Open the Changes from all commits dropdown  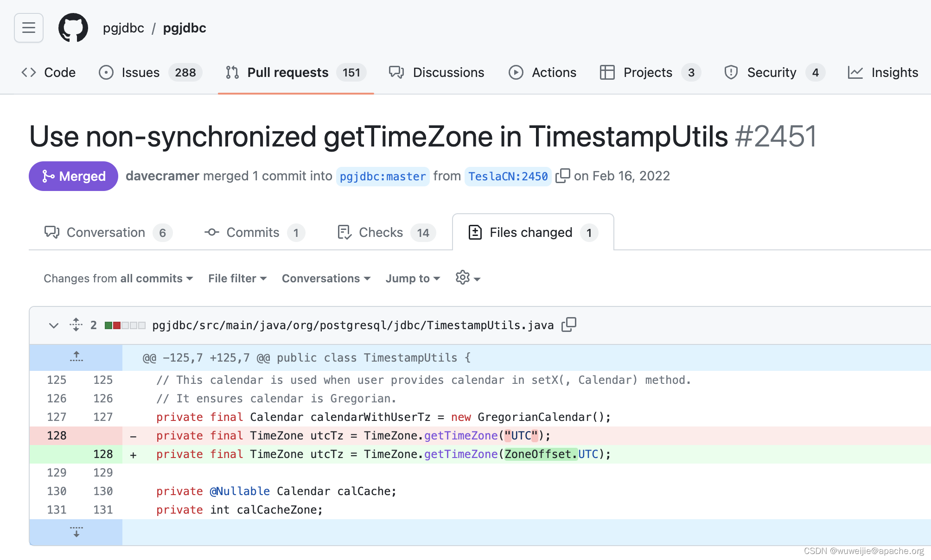(118, 278)
